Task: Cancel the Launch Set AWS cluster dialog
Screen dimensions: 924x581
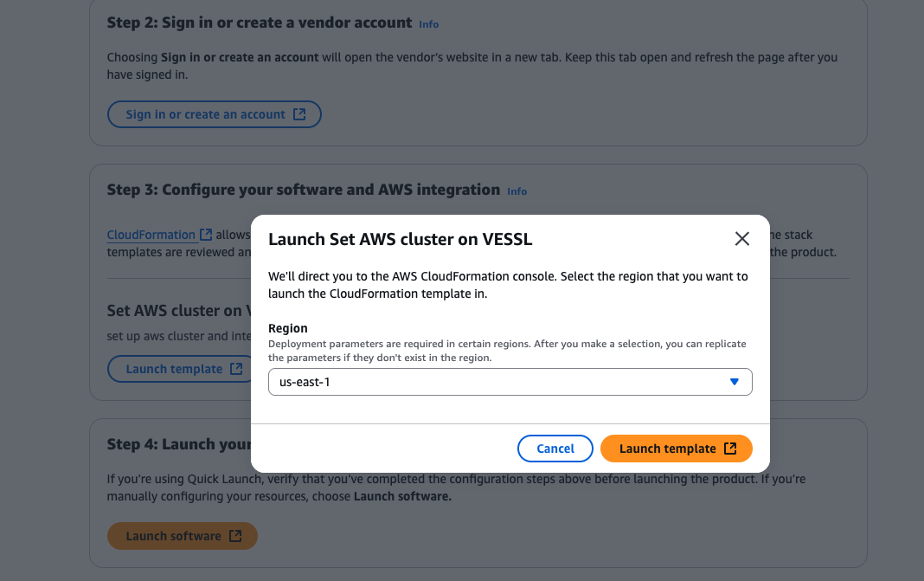Action: click(x=555, y=449)
